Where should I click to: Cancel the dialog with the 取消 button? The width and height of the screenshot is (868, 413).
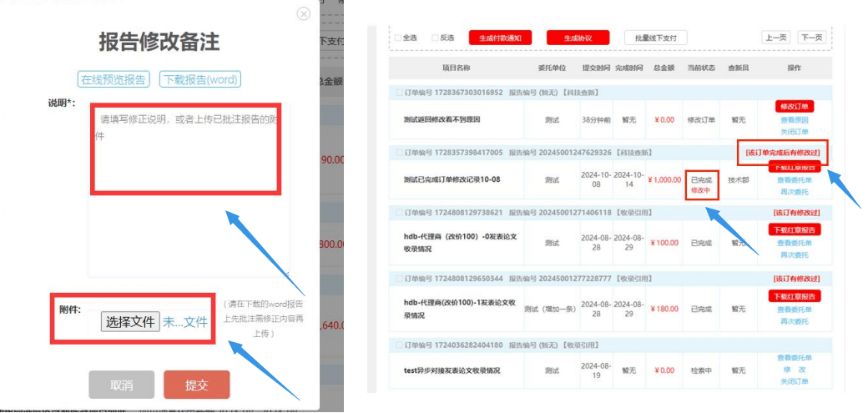tap(122, 385)
